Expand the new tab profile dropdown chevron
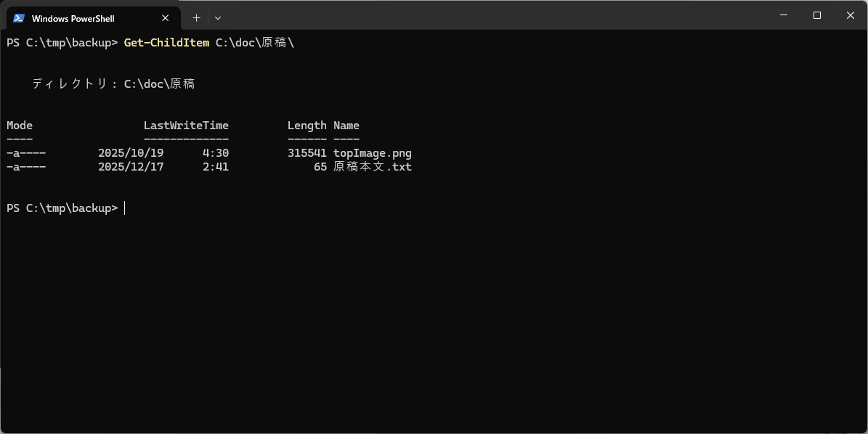Image resolution: width=868 pixels, height=434 pixels. (218, 18)
